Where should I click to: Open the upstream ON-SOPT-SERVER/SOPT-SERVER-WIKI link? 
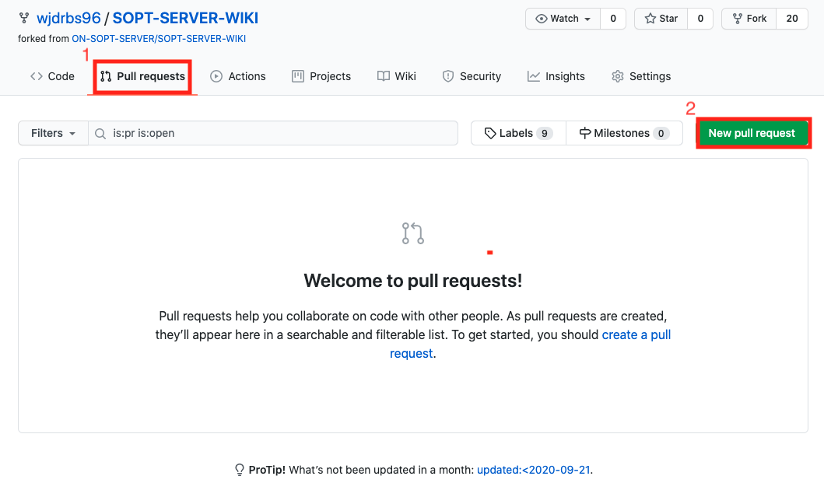pyautogui.click(x=159, y=38)
